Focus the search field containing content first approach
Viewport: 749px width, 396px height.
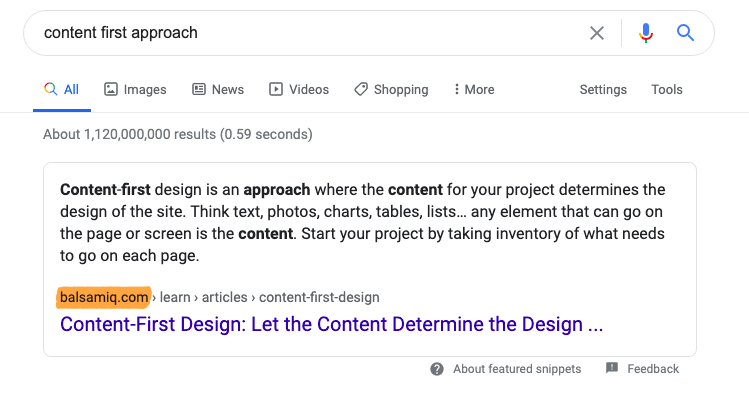click(x=306, y=33)
